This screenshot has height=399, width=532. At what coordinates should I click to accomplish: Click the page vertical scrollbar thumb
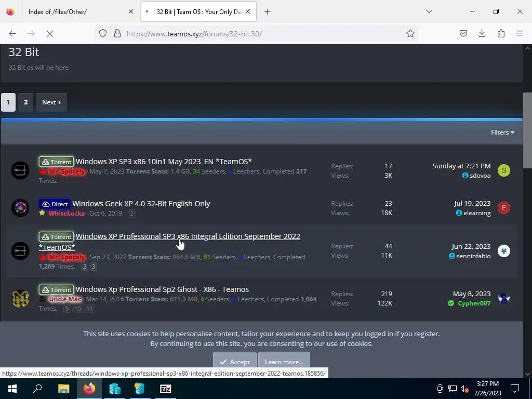point(527,130)
